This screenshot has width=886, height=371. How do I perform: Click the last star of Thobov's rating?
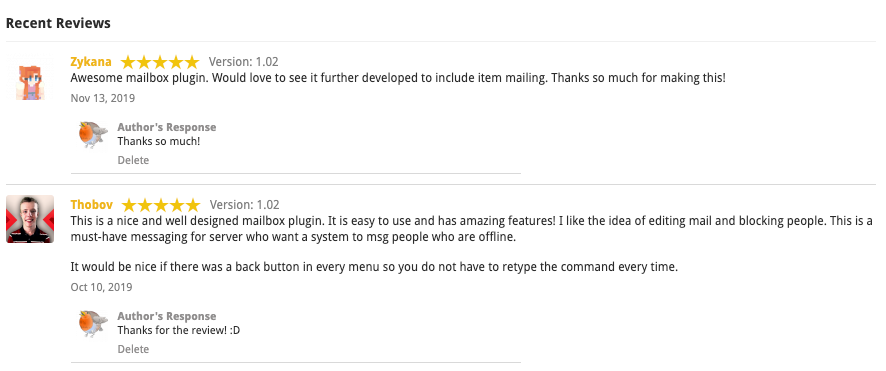(x=193, y=204)
